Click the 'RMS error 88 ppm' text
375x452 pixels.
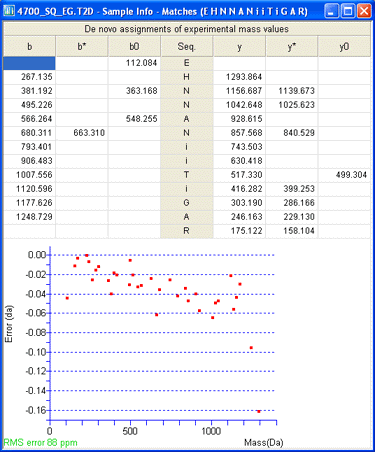click(x=40, y=443)
